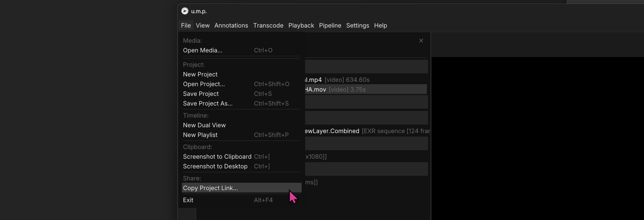
Task: Select New Playlist from the menu
Action: 200,135
